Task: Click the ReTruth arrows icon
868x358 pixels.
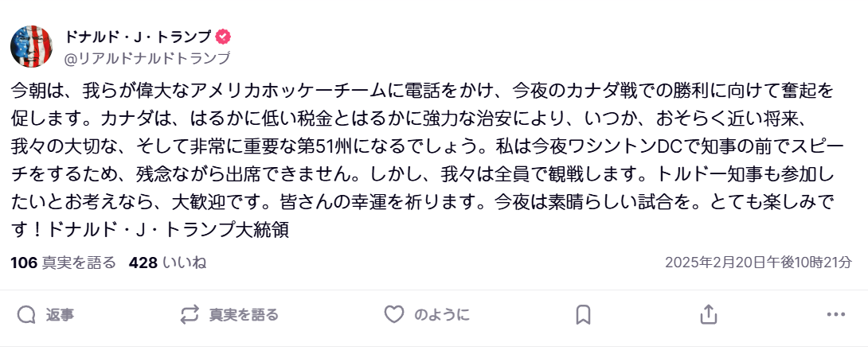Action: click(x=190, y=315)
